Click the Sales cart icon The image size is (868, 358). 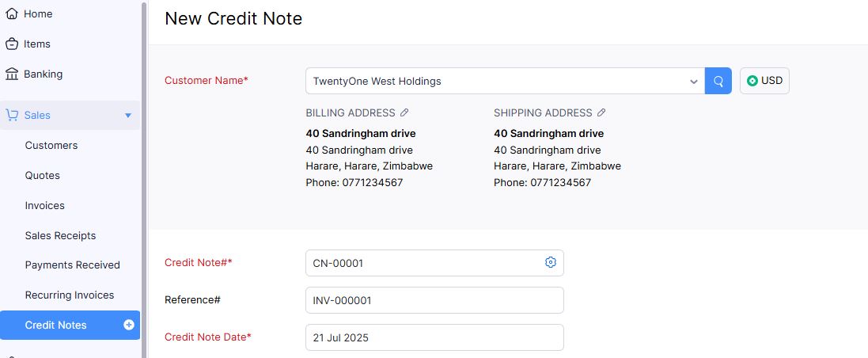tap(12, 116)
